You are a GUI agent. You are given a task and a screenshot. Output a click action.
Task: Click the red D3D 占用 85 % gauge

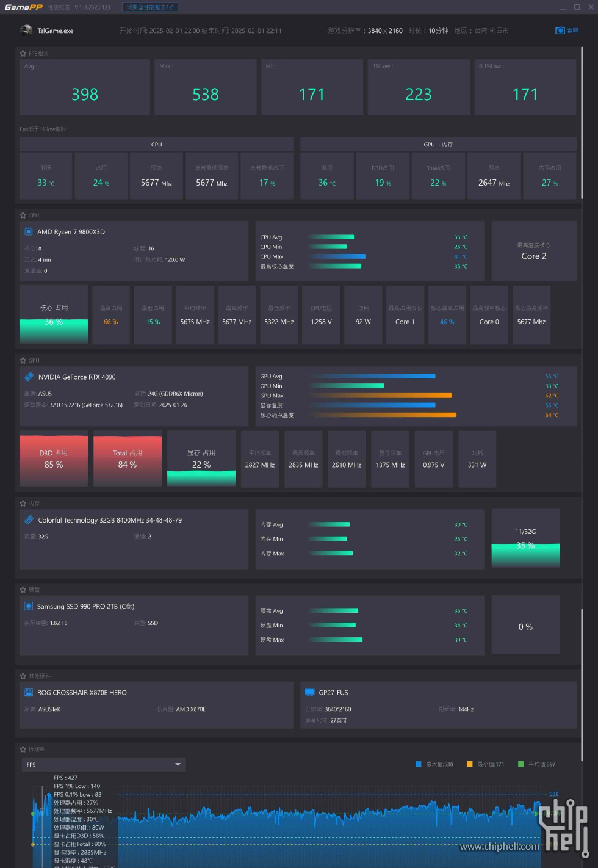click(x=54, y=459)
